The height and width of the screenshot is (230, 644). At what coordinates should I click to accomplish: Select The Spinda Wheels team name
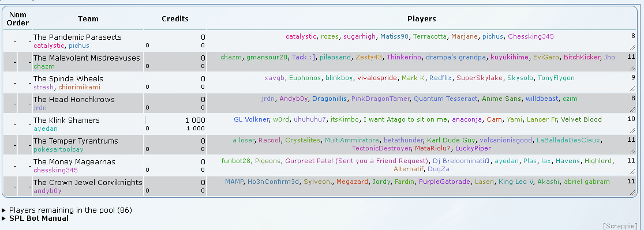click(x=68, y=79)
